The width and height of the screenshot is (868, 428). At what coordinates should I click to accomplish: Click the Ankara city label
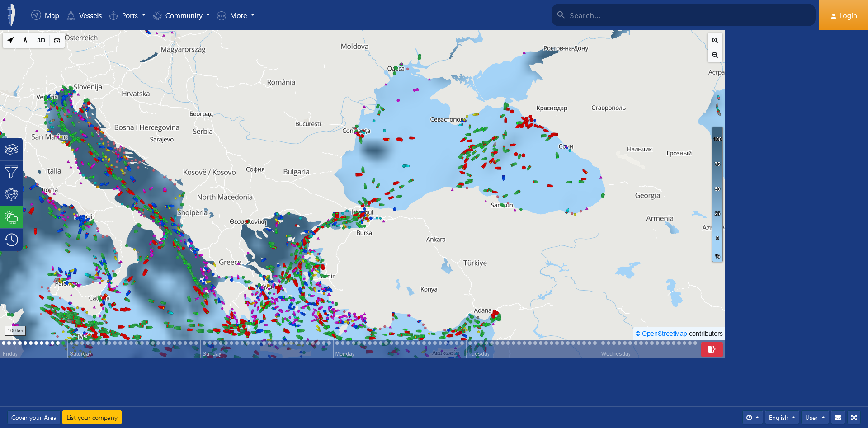(436, 240)
